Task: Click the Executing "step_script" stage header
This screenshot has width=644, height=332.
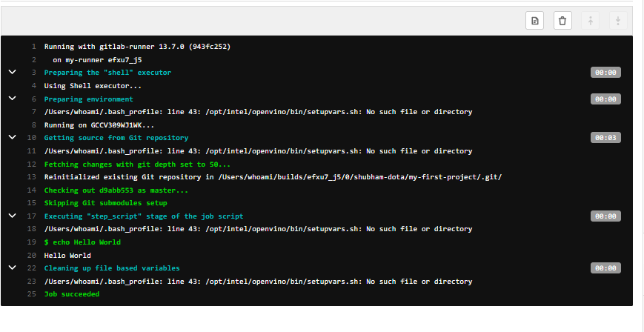Action: click(x=144, y=216)
